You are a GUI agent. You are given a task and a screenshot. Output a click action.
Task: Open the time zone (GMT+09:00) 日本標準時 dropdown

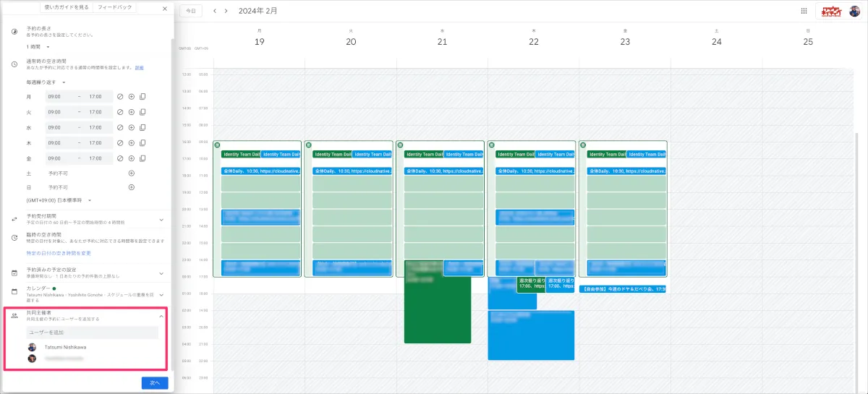pyautogui.click(x=59, y=200)
